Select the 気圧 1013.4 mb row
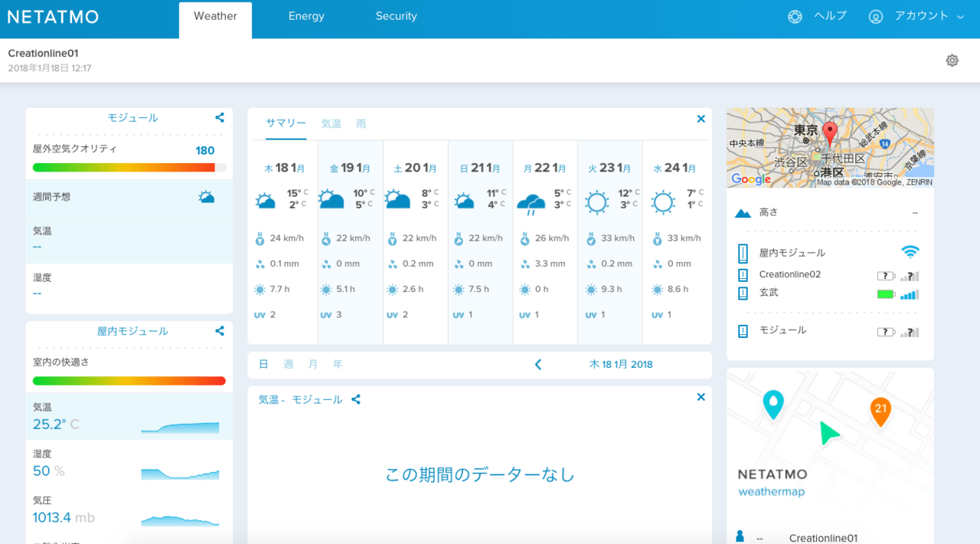Screen dimensions: 980x544 129,510
